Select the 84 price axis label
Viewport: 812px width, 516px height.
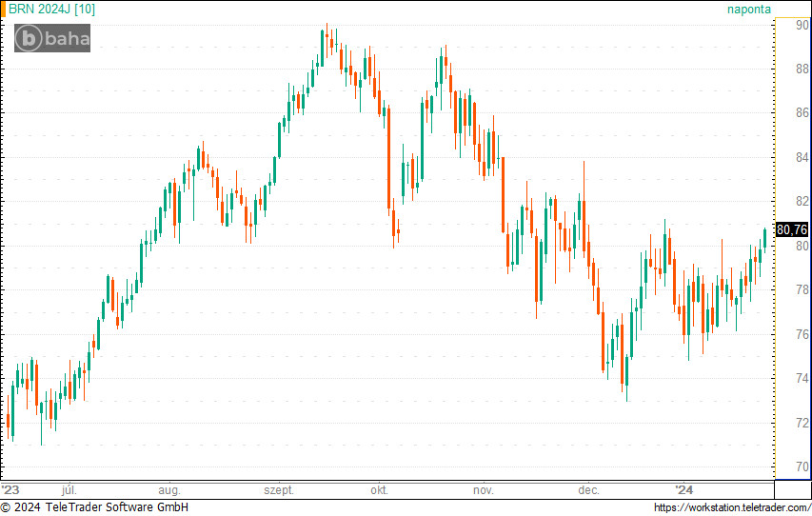pos(803,158)
